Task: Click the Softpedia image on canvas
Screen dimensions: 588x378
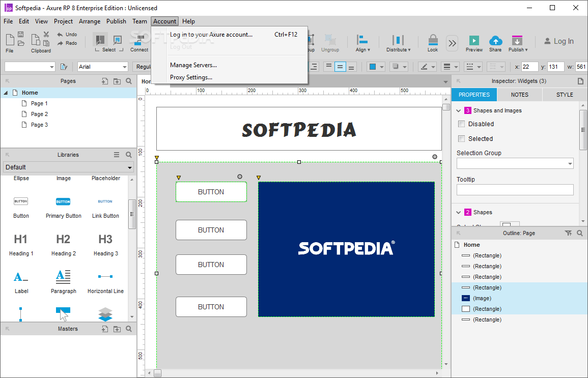Action: [x=346, y=249]
